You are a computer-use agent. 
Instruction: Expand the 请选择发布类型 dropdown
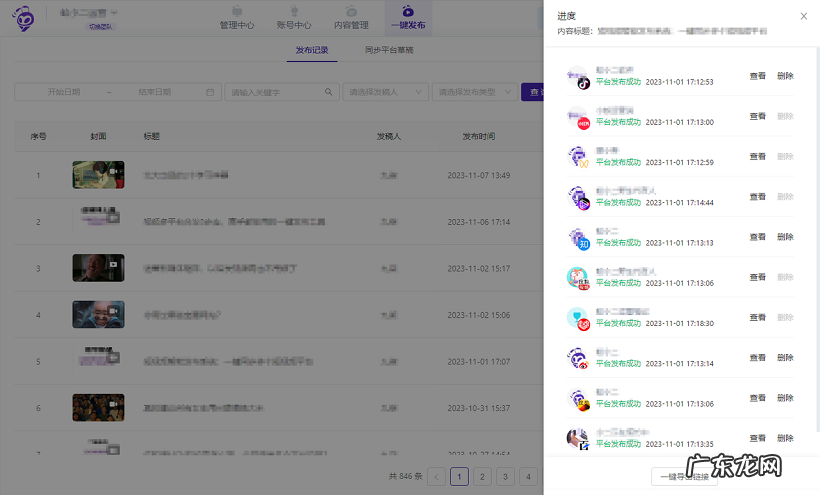[x=474, y=92]
